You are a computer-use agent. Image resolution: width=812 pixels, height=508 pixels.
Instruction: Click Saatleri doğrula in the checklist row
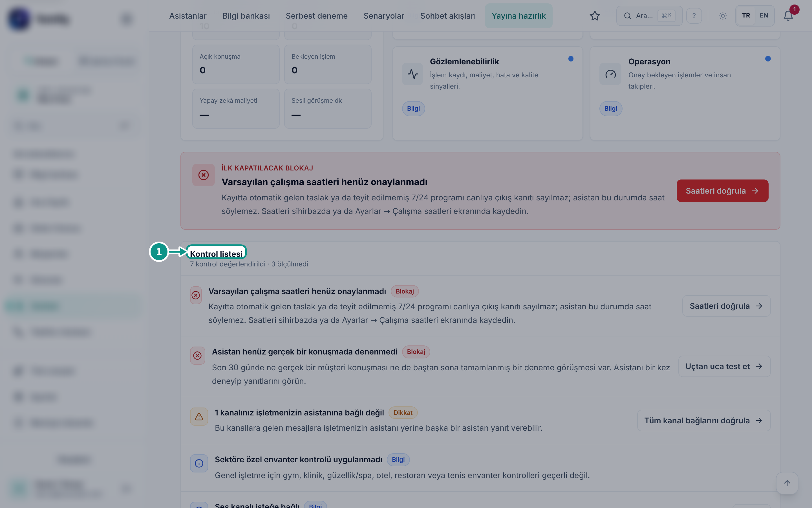pos(726,306)
